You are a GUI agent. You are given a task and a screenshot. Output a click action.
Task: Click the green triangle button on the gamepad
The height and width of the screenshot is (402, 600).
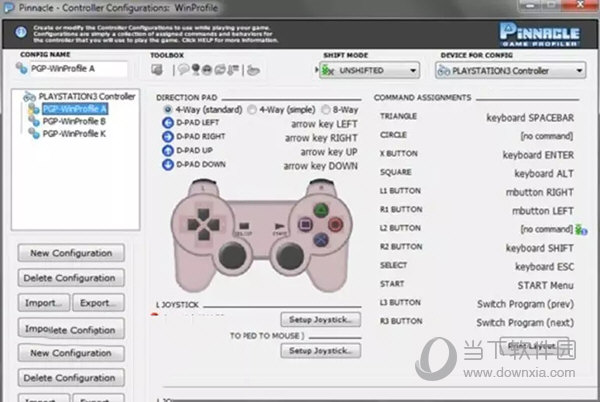pyautogui.click(x=321, y=210)
